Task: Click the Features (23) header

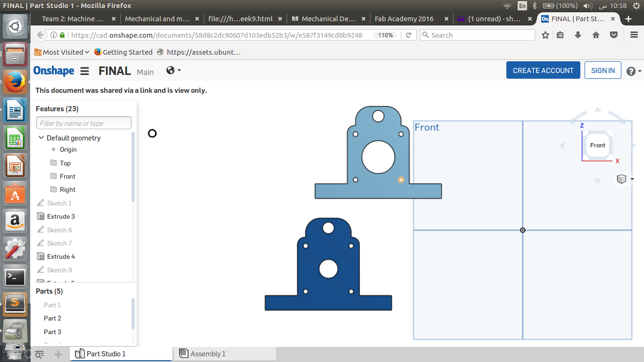Action: click(57, 108)
